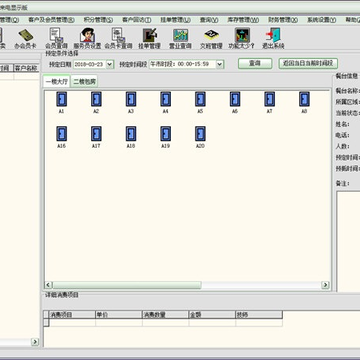Open 积分管理 menu

(98, 20)
